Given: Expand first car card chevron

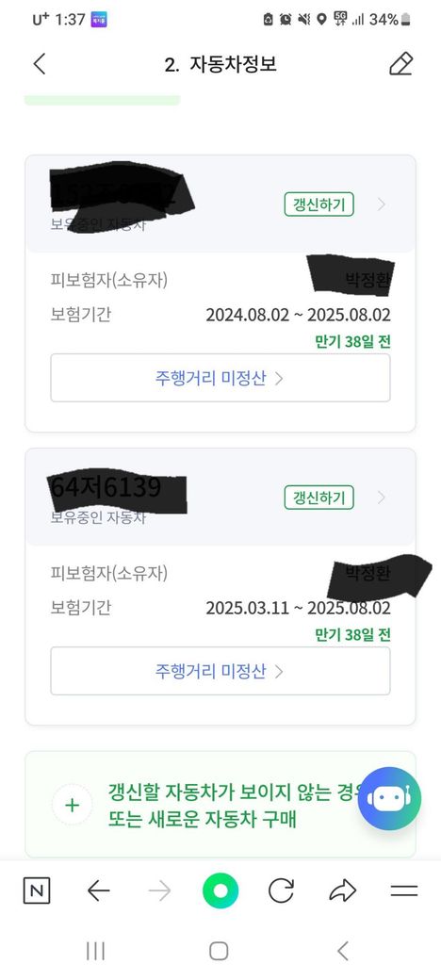Looking at the screenshot, I should pyautogui.click(x=382, y=204).
